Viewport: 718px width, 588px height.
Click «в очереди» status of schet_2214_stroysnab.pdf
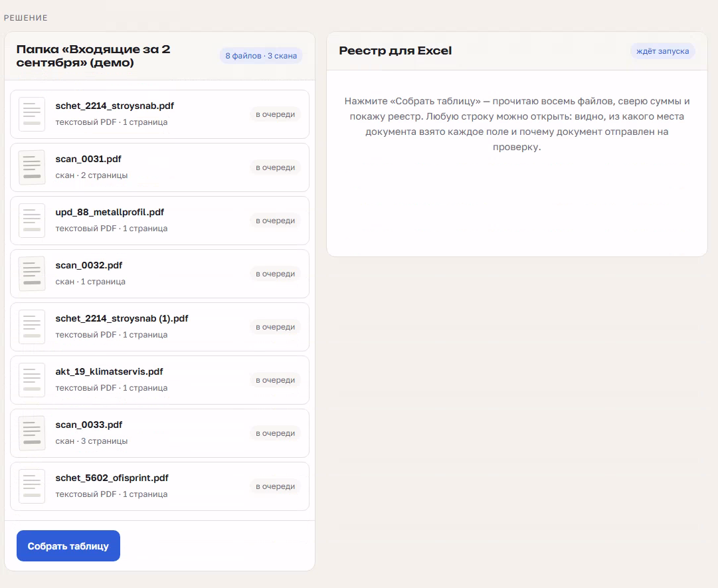pos(275,114)
